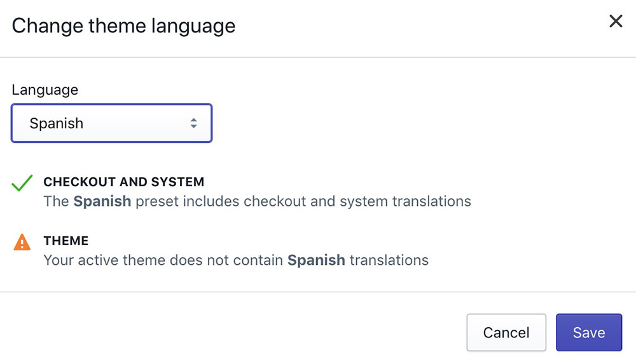Click 'Your active theme does not contain' text
This screenshot has height=364, width=636.
click(x=163, y=260)
